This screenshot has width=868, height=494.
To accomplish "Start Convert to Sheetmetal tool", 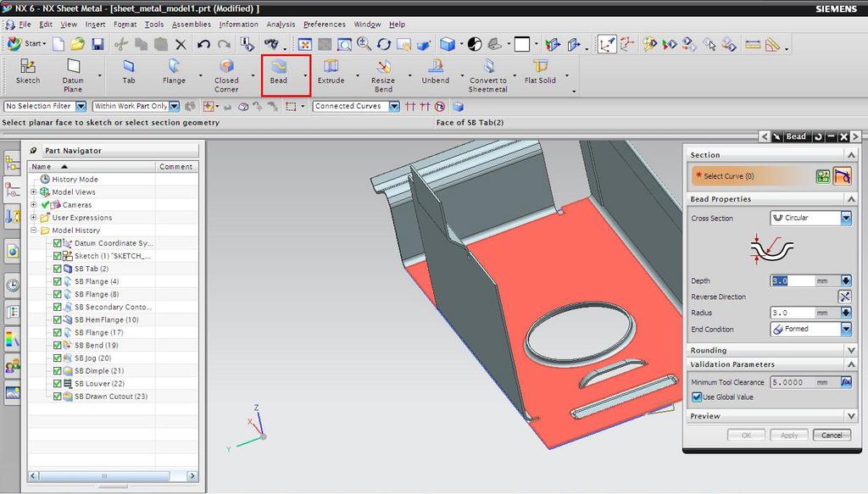I will pyautogui.click(x=487, y=75).
